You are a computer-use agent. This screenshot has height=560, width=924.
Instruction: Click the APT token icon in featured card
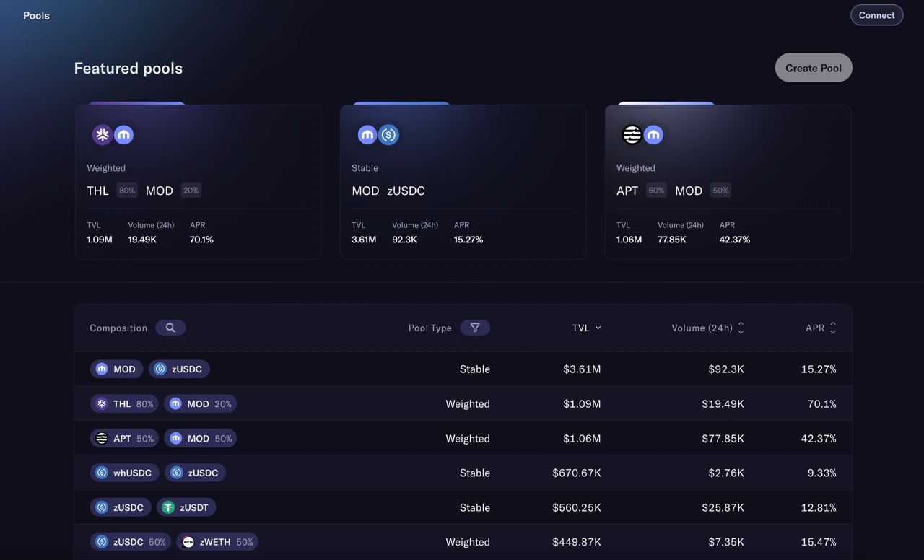coord(632,135)
